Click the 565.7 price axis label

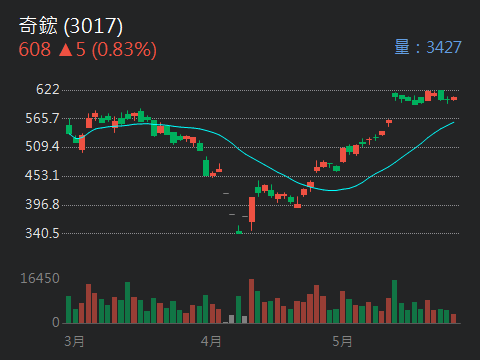point(42,118)
